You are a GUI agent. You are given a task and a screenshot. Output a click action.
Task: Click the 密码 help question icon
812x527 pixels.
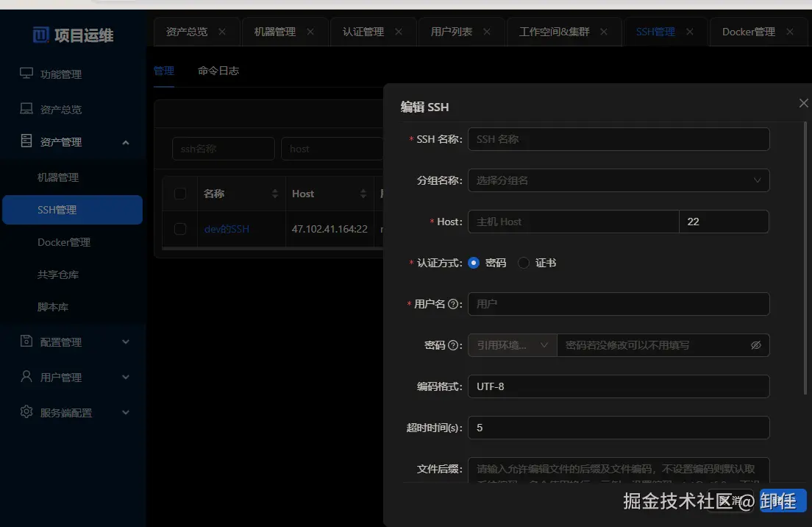[x=453, y=345]
